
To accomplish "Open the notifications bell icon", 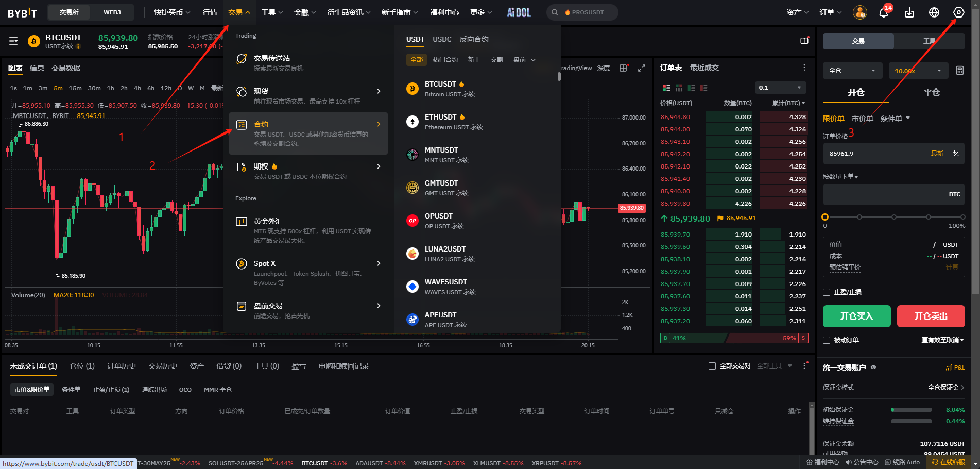I will 884,13.
